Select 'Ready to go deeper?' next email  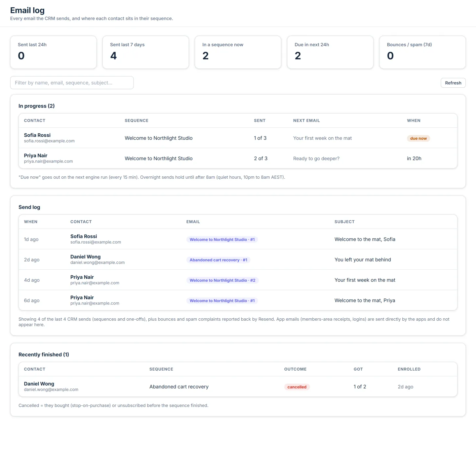[x=316, y=159]
